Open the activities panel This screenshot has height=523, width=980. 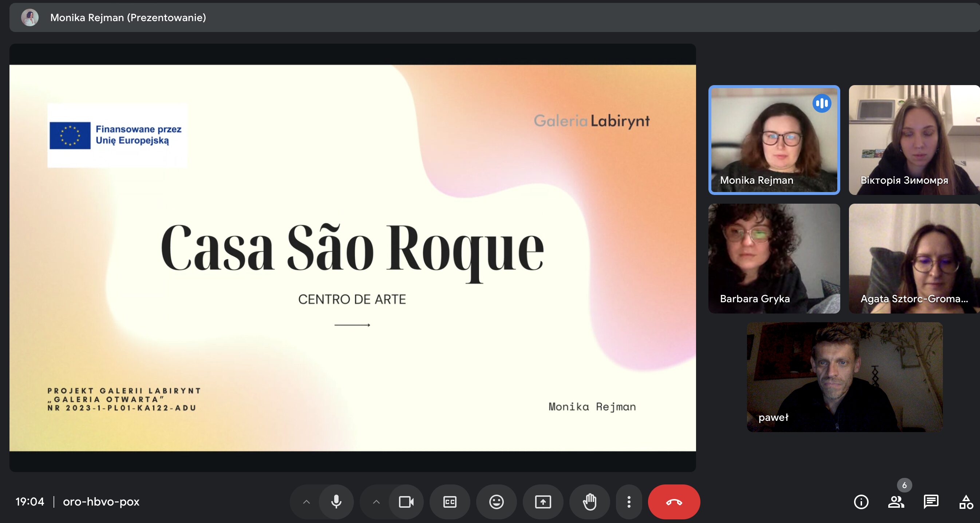click(965, 502)
